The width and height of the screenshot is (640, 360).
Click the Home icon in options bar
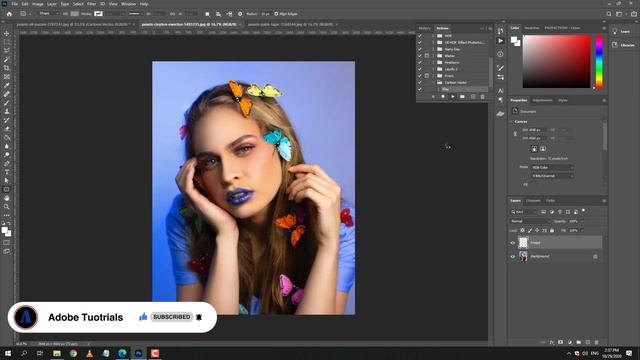pos(9,14)
